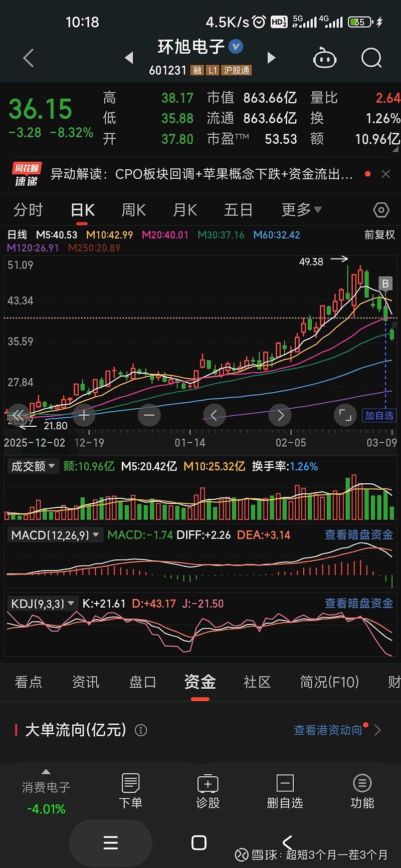Image resolution: width=401 pixels, height=868 pixels.
Task: Select 五日 chart tab
Action: 238,210
